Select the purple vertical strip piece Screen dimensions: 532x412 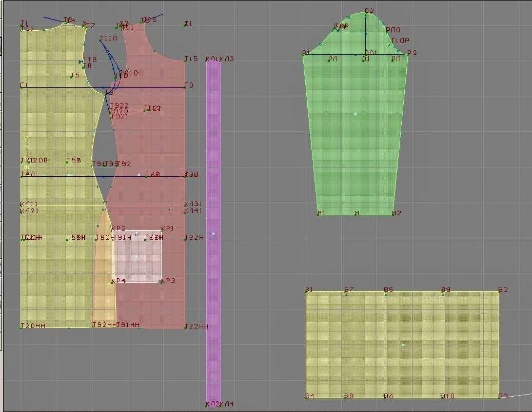click(213, 233)
